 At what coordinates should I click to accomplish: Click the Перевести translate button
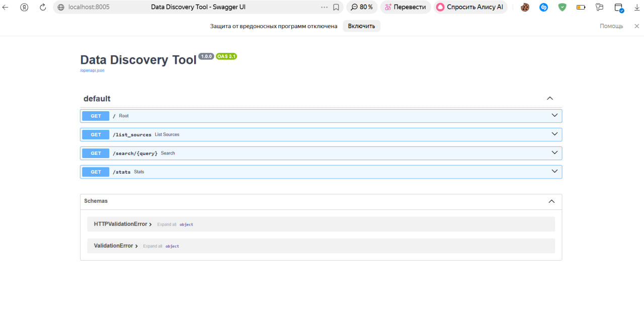tap(405, 8)
